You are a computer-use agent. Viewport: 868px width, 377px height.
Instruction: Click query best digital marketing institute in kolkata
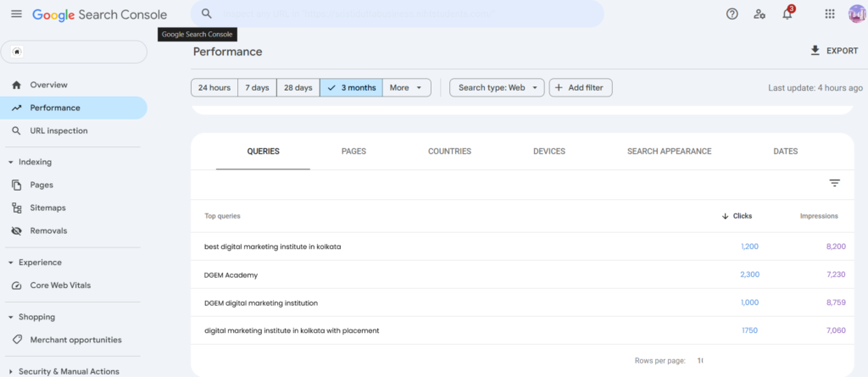(x=272, y=247)
